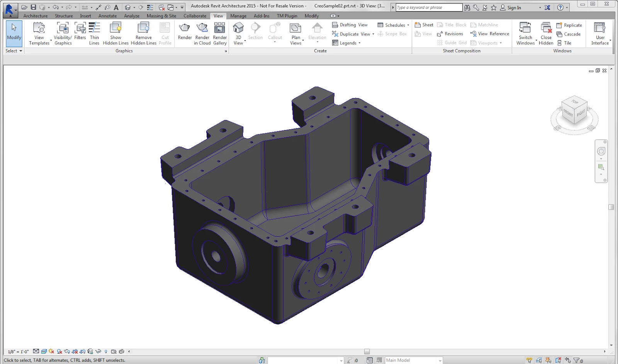Click the horizontal scrollbar thumb of the view
Viewport: 618px width, 364px height.
pos(367,352)
